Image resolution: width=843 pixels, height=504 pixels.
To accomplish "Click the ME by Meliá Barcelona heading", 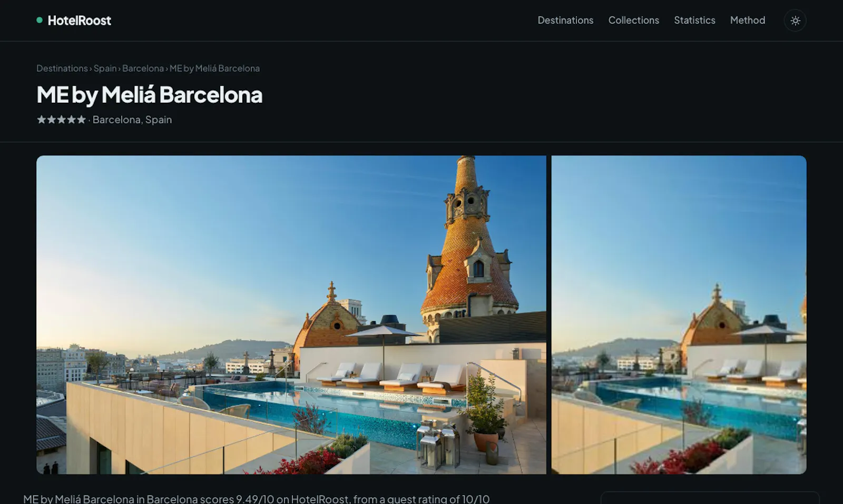I will 149,95.
